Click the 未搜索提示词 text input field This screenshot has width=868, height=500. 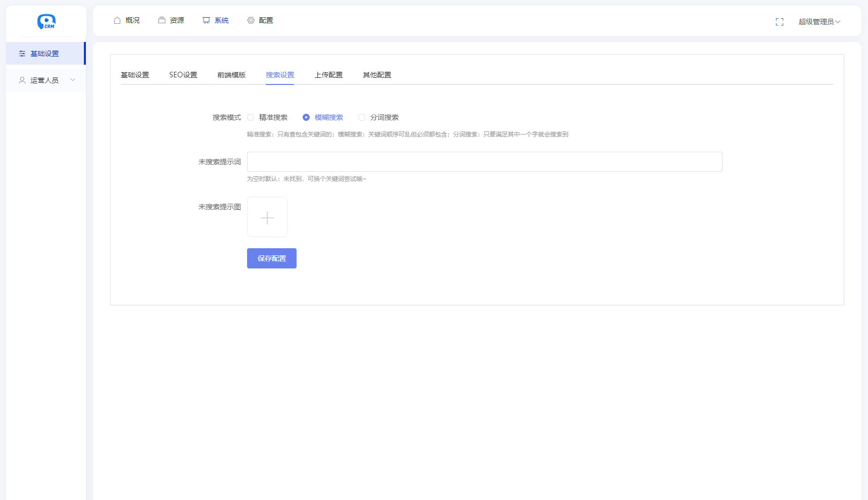pyautogui.click(x=485, y=161)
